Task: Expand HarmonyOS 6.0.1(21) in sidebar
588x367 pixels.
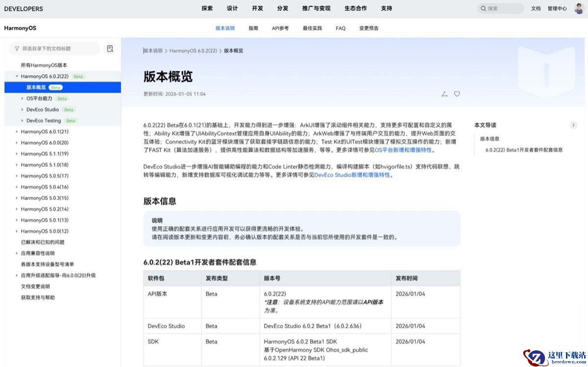Action: (x=17, y=131)
